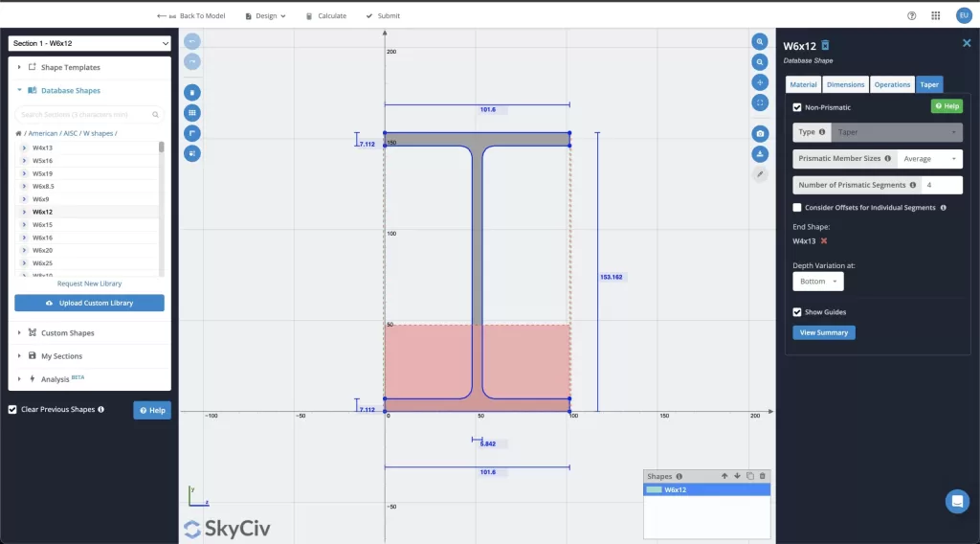Click green Help button in Taper tab

coord(947,106)
